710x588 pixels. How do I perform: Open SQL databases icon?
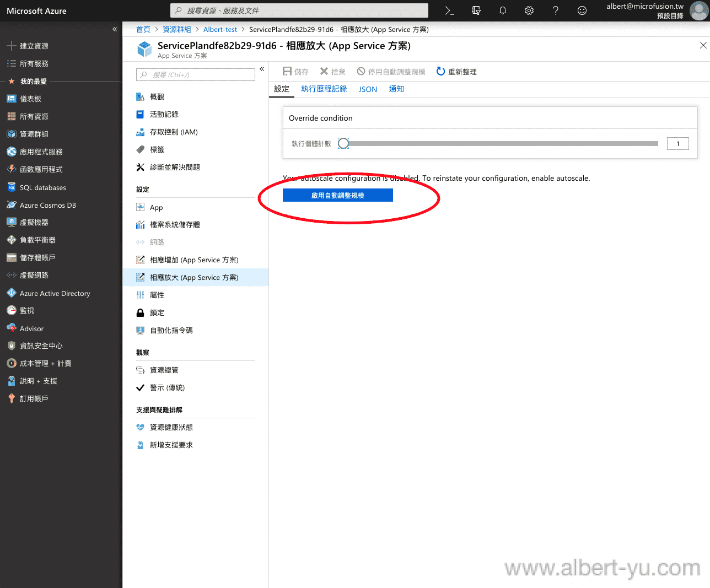coord(11,187)
